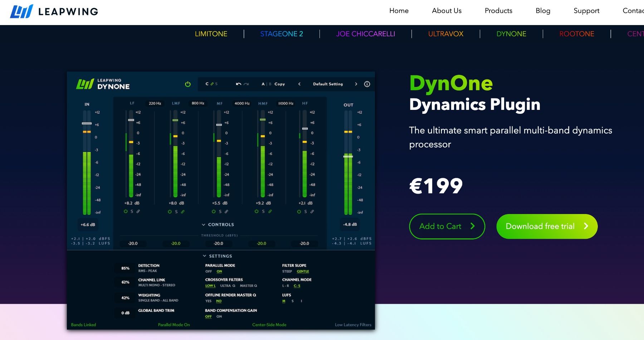This screenshot has width=644, height=340.
Task: Open the Products menu item
Action: pyautogui.click(x=498, y=11)
